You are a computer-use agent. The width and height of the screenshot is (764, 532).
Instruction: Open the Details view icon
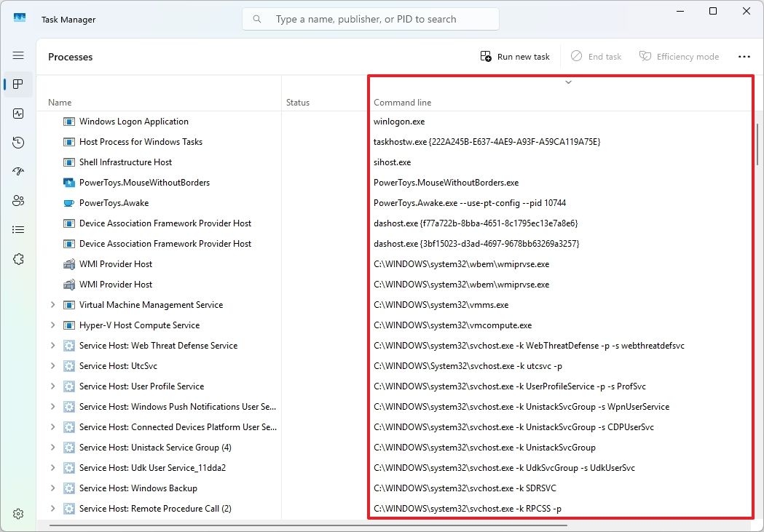click(x=18, y=229)
